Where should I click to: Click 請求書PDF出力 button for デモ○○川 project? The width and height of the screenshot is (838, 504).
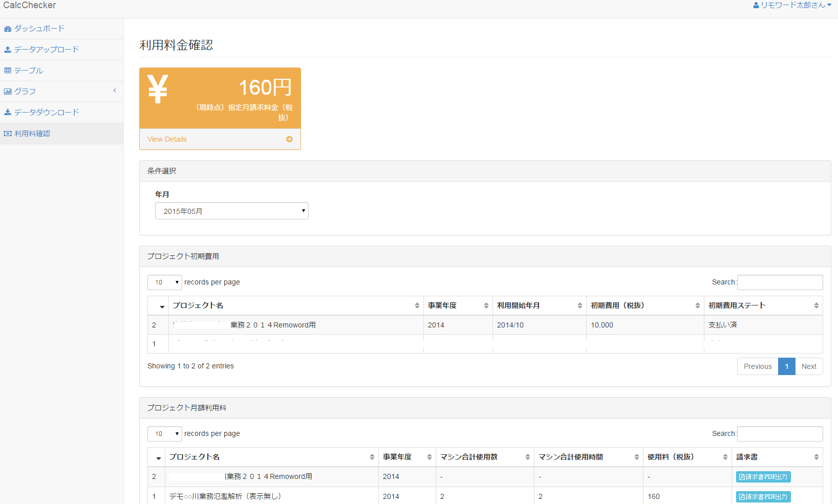(763, 496)
